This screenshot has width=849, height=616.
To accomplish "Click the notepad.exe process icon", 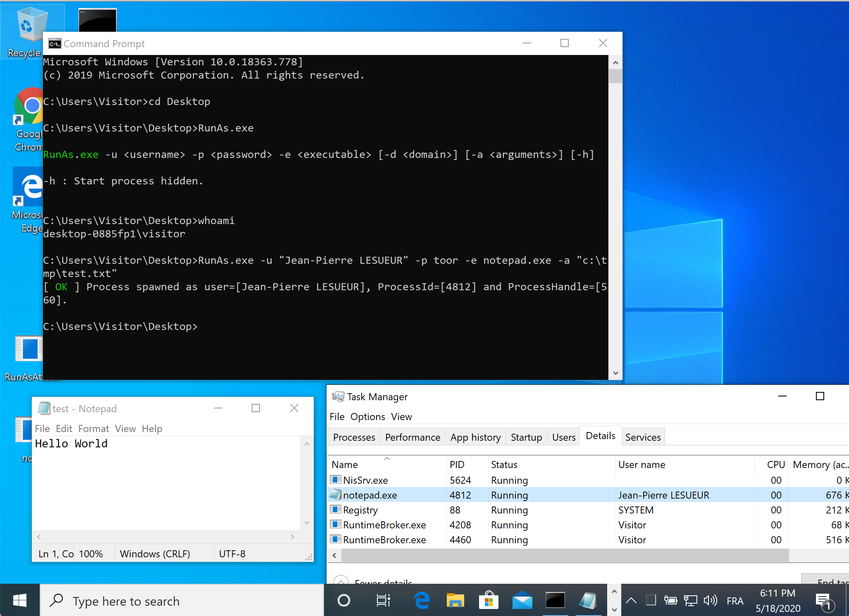I will point(336,495).
